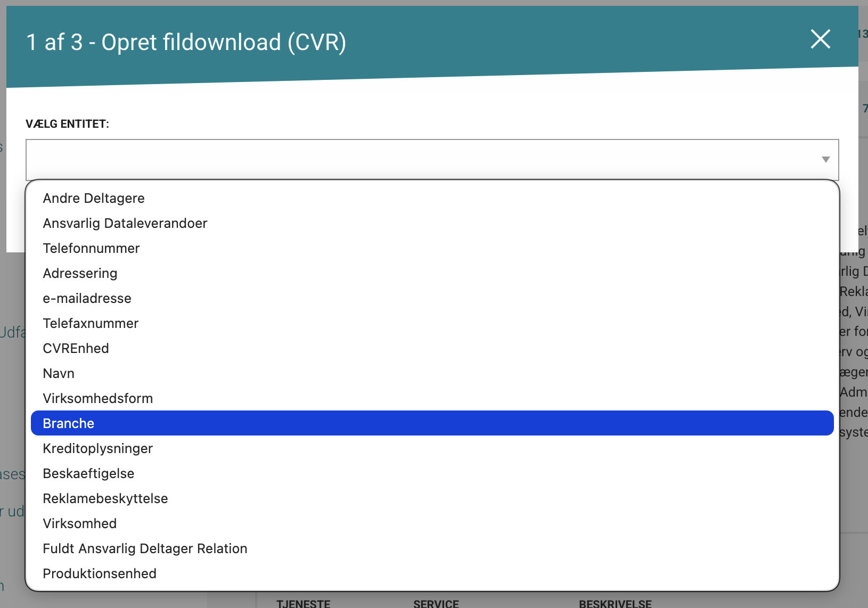Pick the Navn option
The height and width of the screenshot is (608, 868).
click(x=59, y=373)
